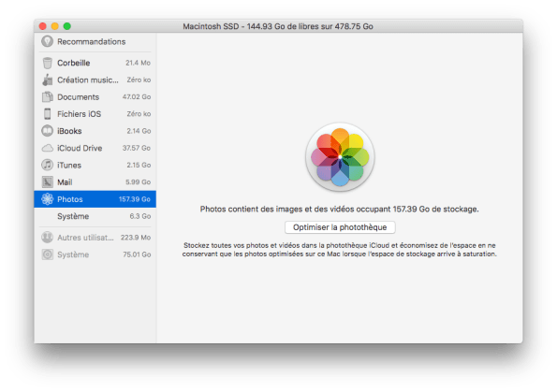Image resolution: width=557 pixels, height=392 pixels.
Task: Click the 157.39 Go value in sidebar
Action: (134, 199)
